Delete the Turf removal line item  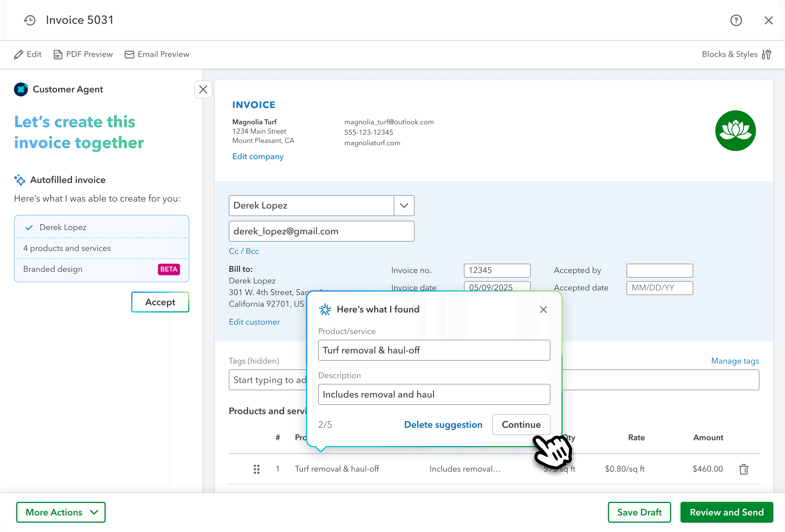(743, 469)
